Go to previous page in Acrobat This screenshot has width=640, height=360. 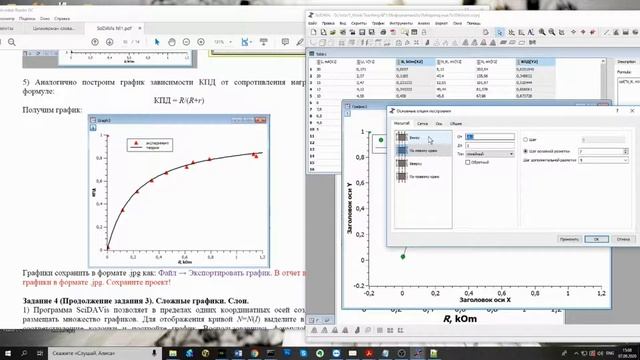click(x=95, y=42)
